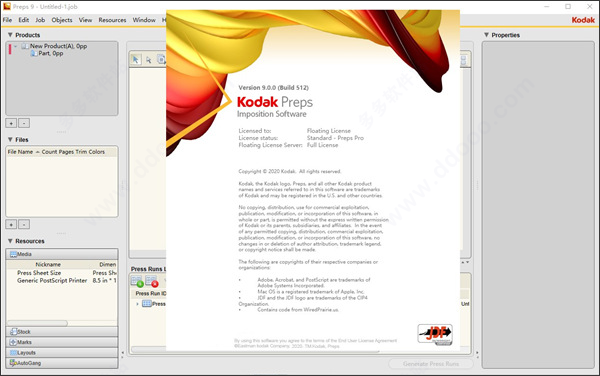Viewport: 600px width, 376px height.
Task: Click the Stock panel icon
Action: [x=13, y=332]
